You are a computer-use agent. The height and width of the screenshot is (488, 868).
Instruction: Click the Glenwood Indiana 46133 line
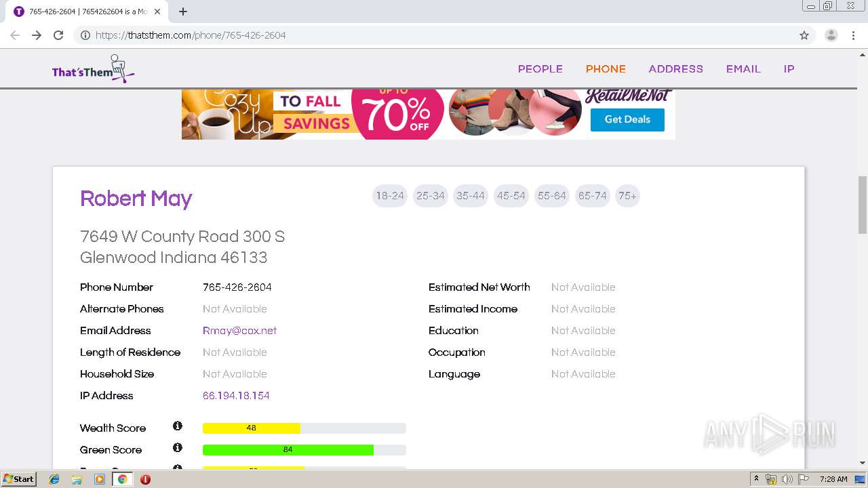point(174,258)
